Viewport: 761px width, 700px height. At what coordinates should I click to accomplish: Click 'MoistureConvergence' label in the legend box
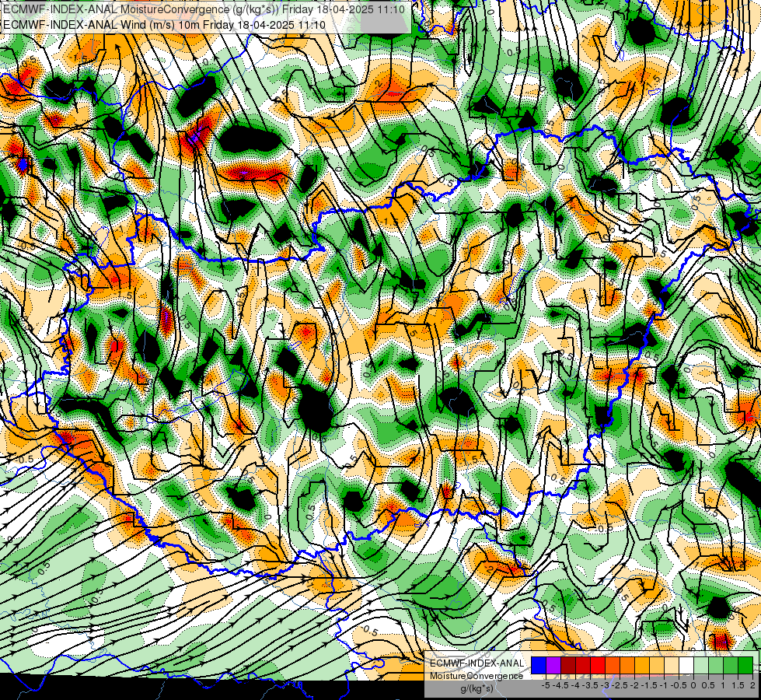(x=476, y=676)
